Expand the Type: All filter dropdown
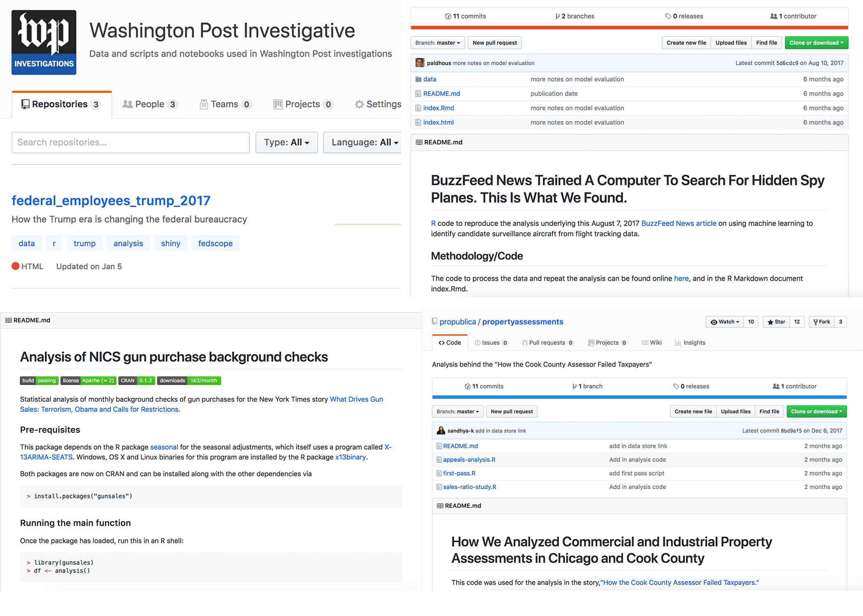 286,143
